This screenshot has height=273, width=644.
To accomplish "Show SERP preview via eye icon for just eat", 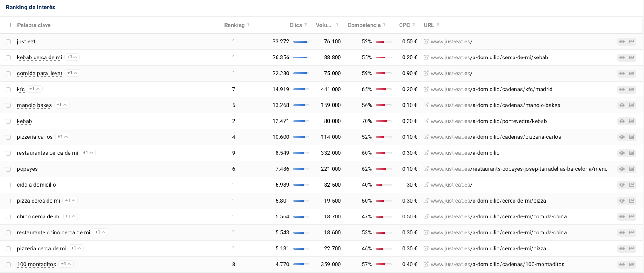I will tap(622, 41).
